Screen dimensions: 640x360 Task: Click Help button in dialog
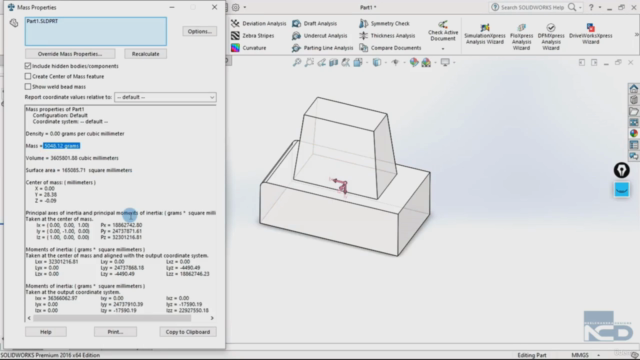coord(46,332)
